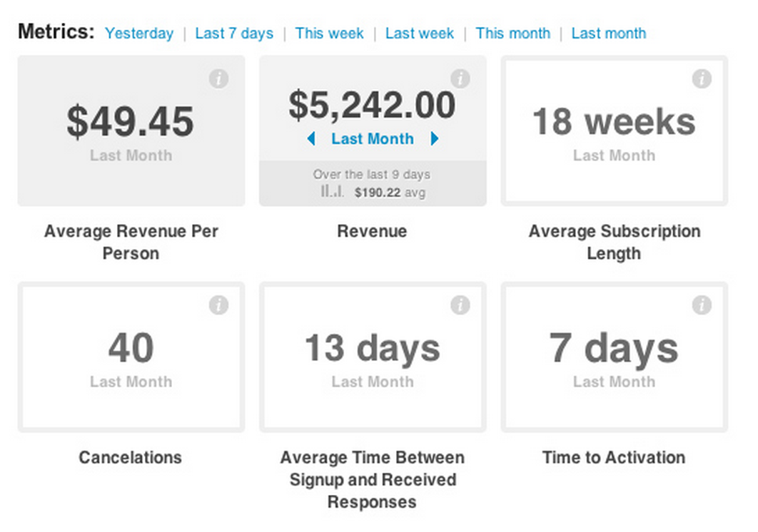Click the blue Last Month label under Revenue
This screenshot has width=758, height=532.
tap(373, 139)
